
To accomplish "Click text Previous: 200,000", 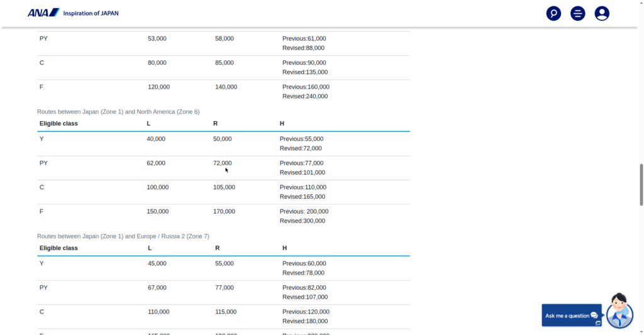I will 304,211.
